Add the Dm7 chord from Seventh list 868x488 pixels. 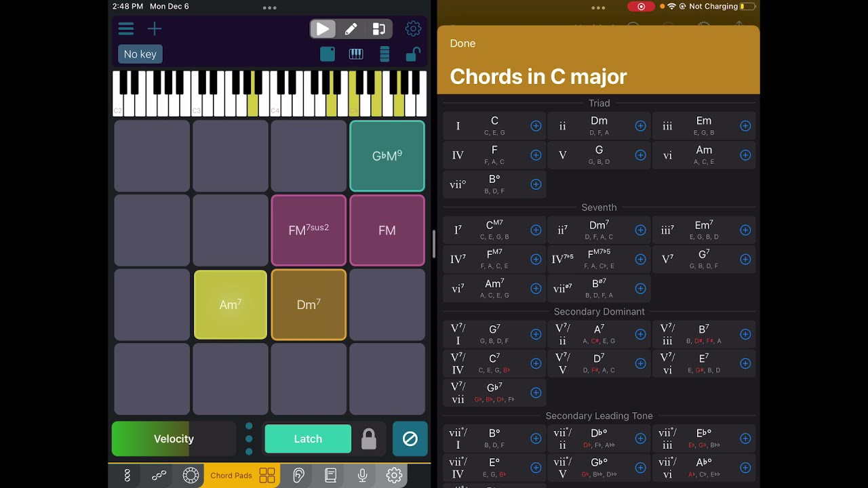[x=640, y=230]
